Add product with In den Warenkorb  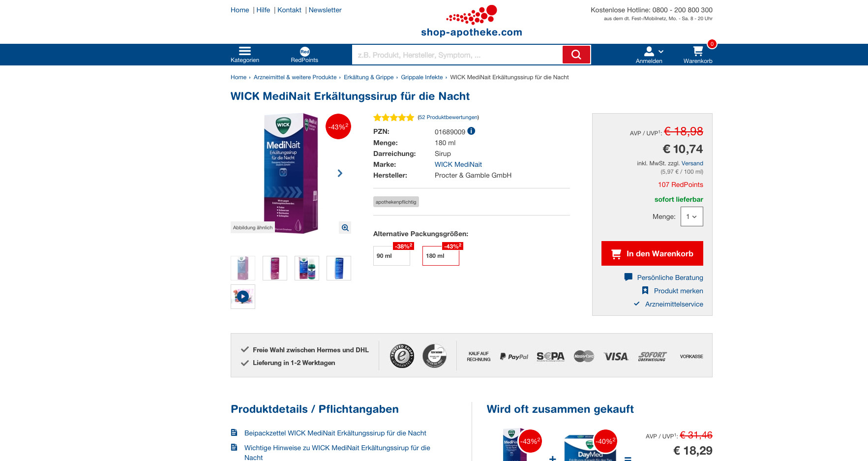(652, 253)
